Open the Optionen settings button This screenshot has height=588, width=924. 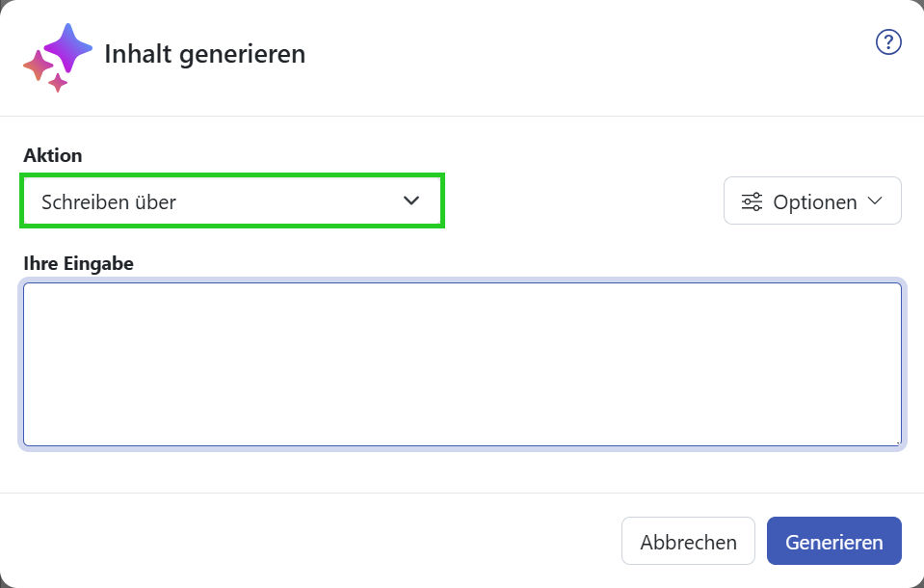(812, 200)
